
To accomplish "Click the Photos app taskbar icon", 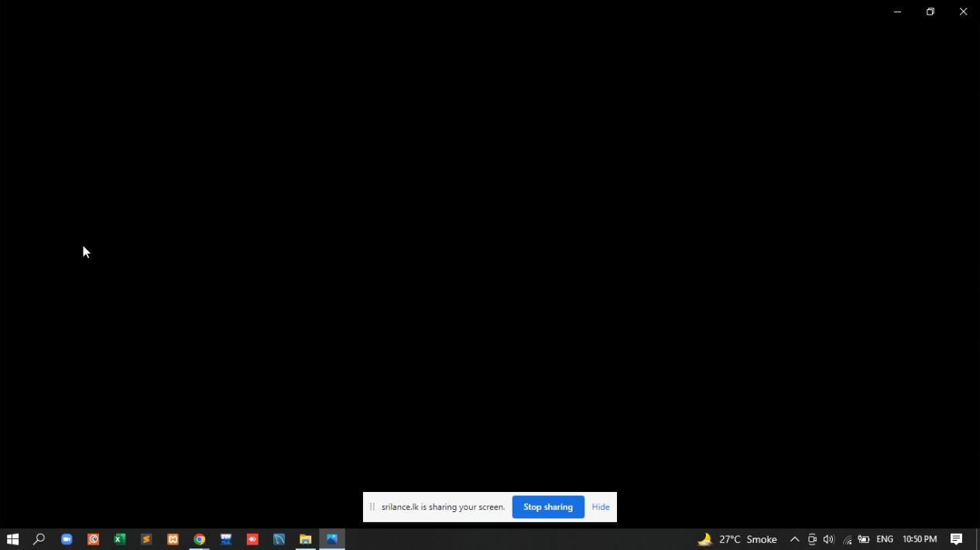I will click(x=332, y=539).
